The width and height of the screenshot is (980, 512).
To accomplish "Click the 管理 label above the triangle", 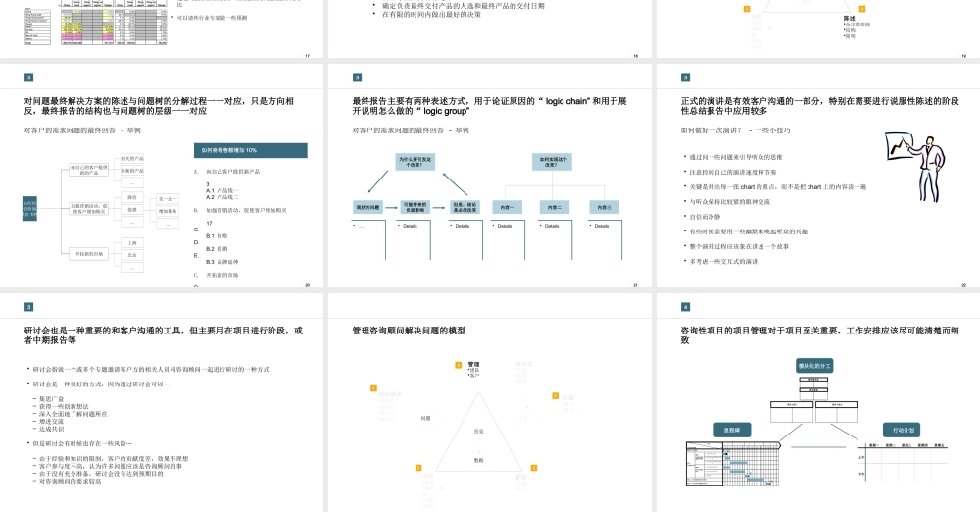I will 473,364.
